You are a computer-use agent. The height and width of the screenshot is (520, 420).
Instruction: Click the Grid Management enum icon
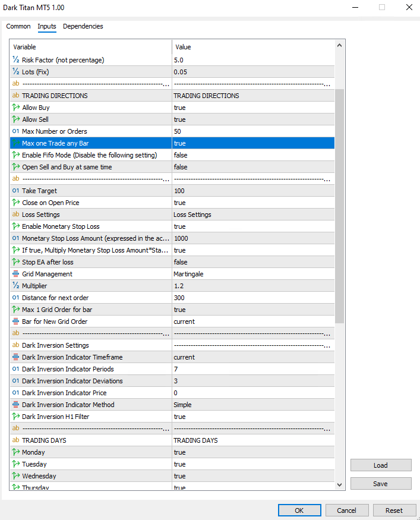click(16, 274)
